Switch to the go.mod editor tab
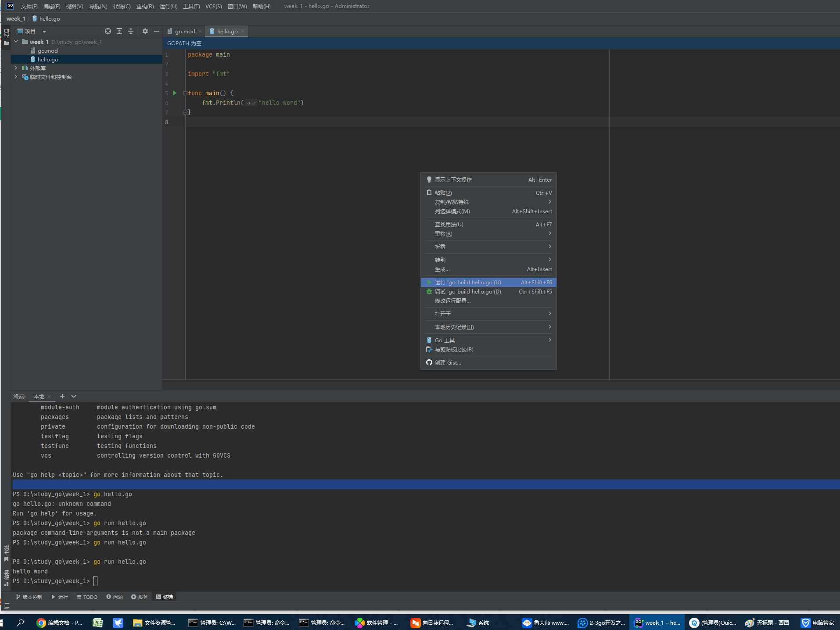The width and height of the screenshot is (840, 630). point(185,31)
